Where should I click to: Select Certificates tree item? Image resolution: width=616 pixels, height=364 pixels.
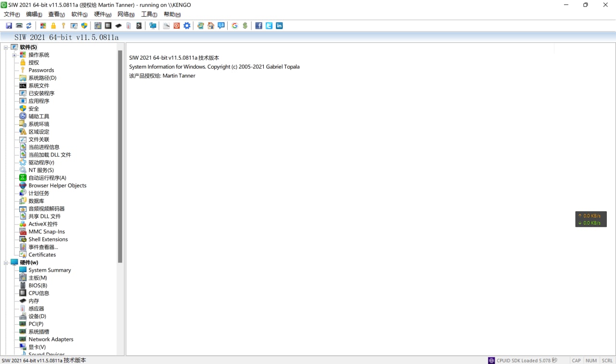coord(42,255)
